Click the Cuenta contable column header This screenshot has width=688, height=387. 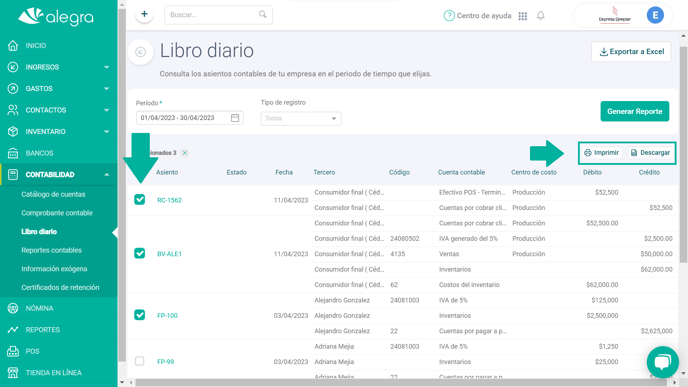coord(461,172)
